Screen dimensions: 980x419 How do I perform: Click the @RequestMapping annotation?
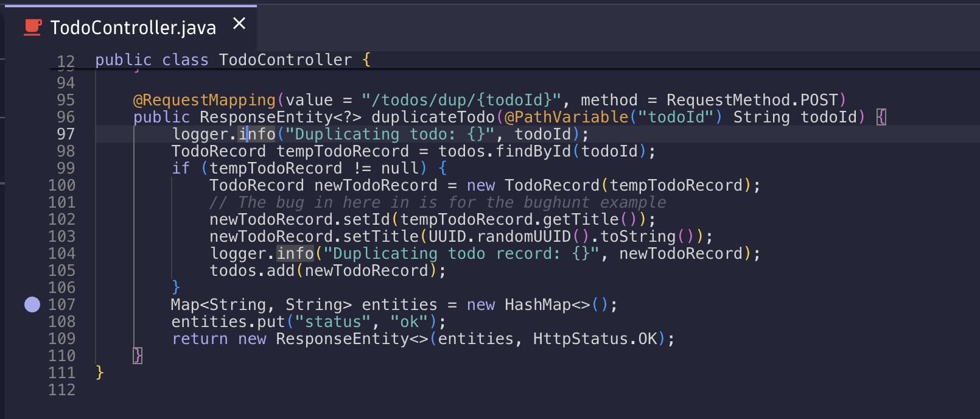click(x=205, y=100)
